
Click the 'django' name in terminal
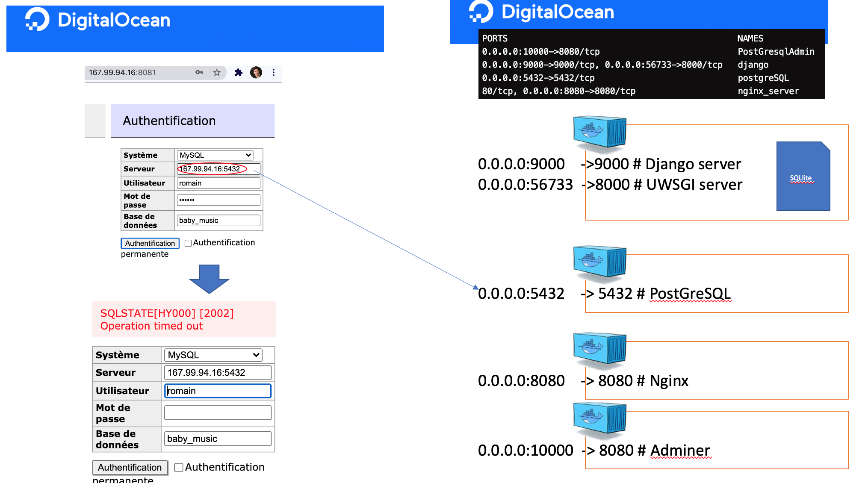[x=753, y=65]
